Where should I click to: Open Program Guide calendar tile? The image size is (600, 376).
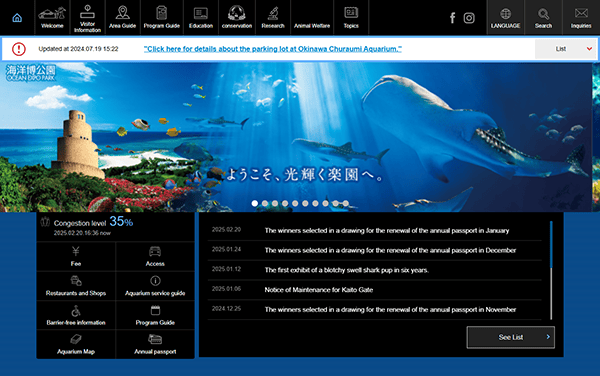[155, 315]
